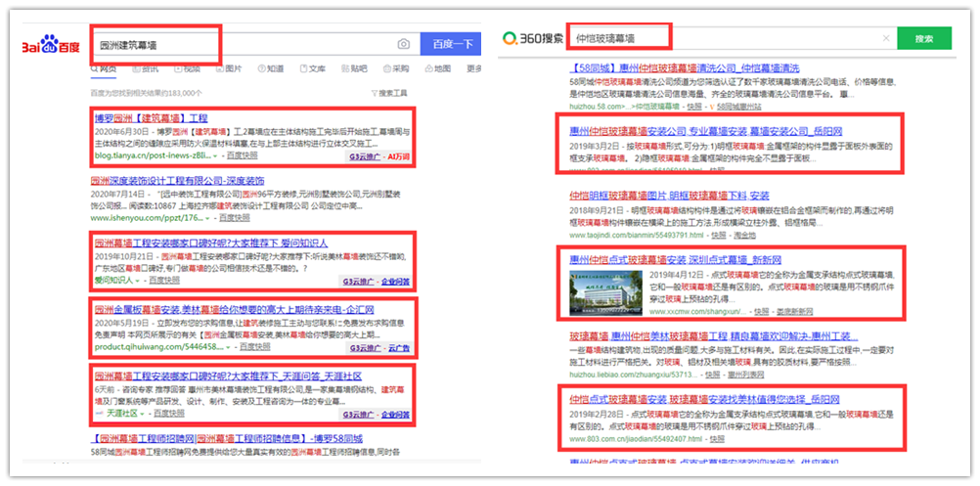This screenshot has height=486, width=980.
Task: Open 360 result 【58同城】惠州仲恺玻璃幕墙清洗公司
Action: (x=685, y=68)
